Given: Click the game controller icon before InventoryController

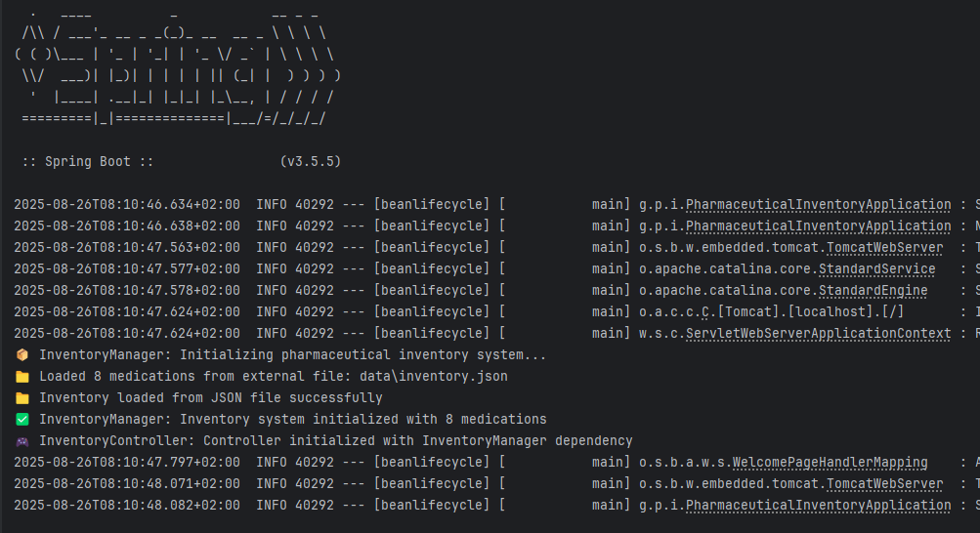Looking at the screenshot, I should (x=22, y=441).
